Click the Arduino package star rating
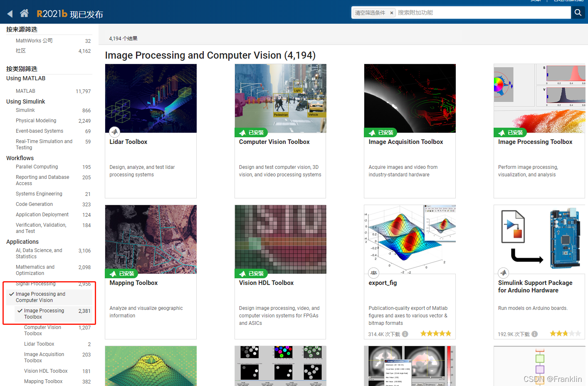 click(565, 334)
